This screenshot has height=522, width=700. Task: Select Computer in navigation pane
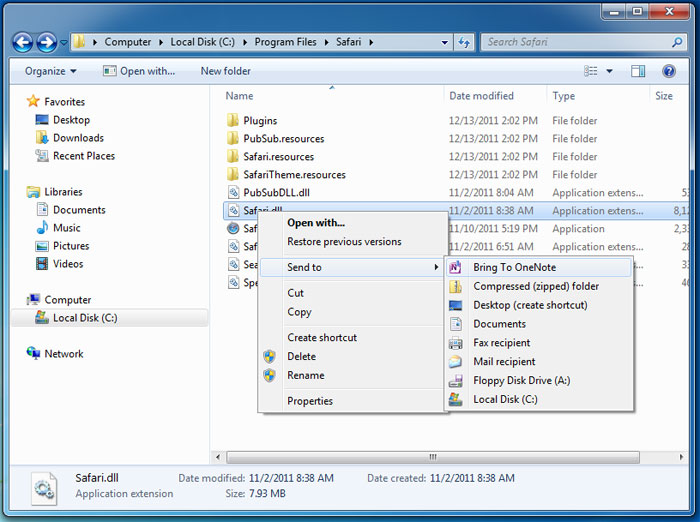click(67, 300)
